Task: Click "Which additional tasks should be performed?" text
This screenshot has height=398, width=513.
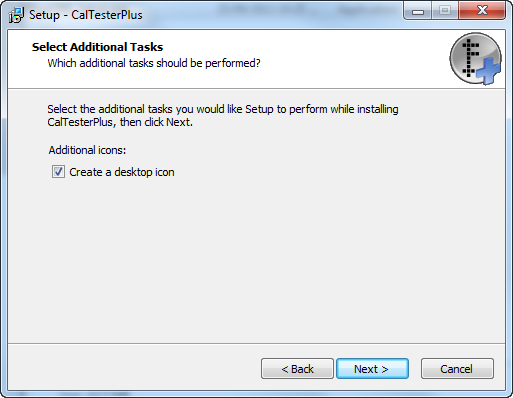Action: [x=154, y=63]
